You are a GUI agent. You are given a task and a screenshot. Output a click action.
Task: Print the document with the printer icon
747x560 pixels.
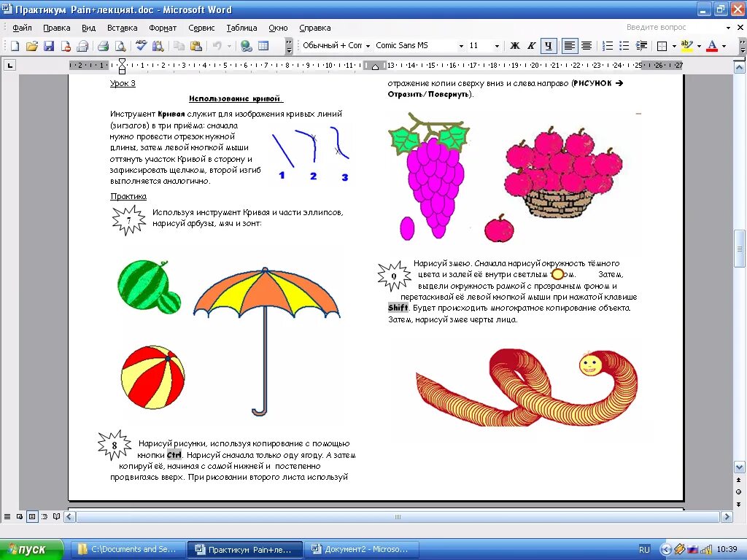click(103, 46)
